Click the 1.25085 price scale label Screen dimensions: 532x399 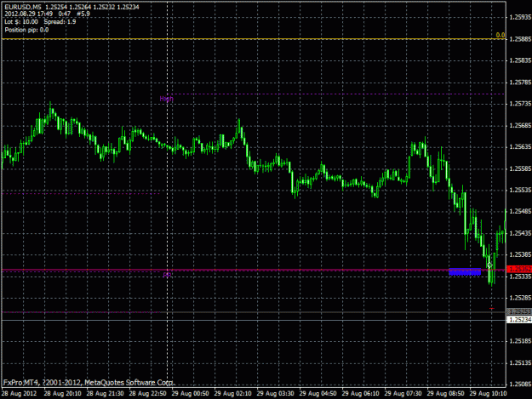520,385
